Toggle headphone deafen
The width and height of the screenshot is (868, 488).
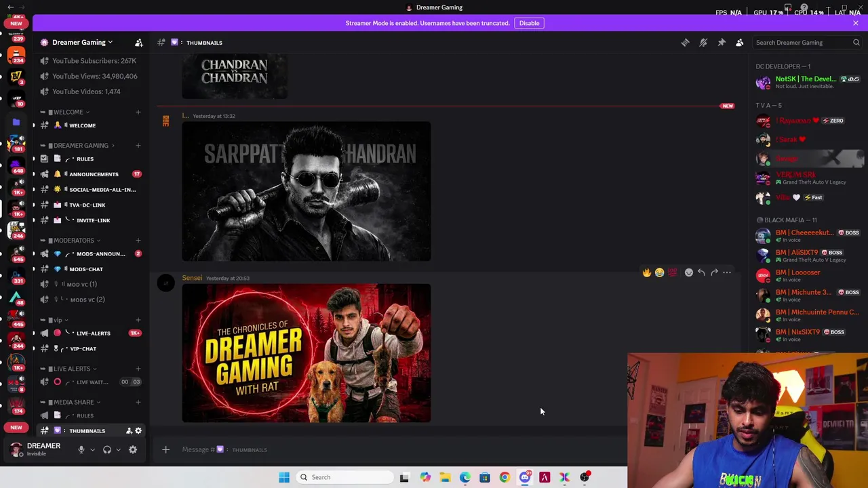(x=106, y=449)
